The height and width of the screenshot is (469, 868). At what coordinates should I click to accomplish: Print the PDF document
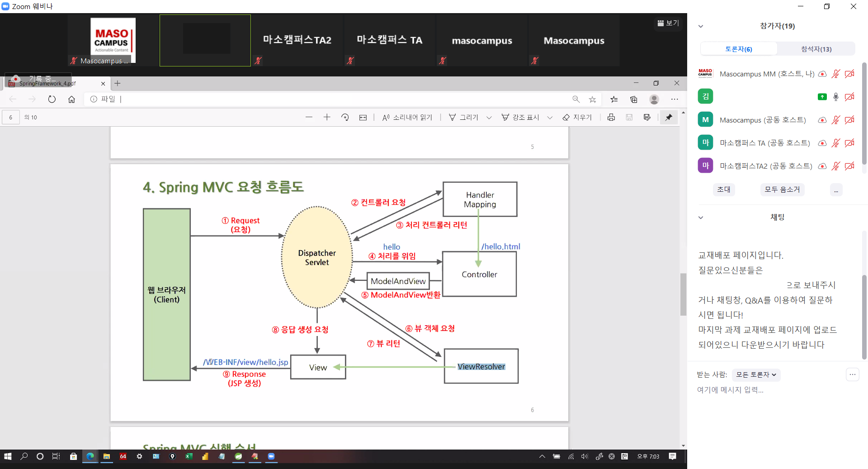click(x=611, y=117)
